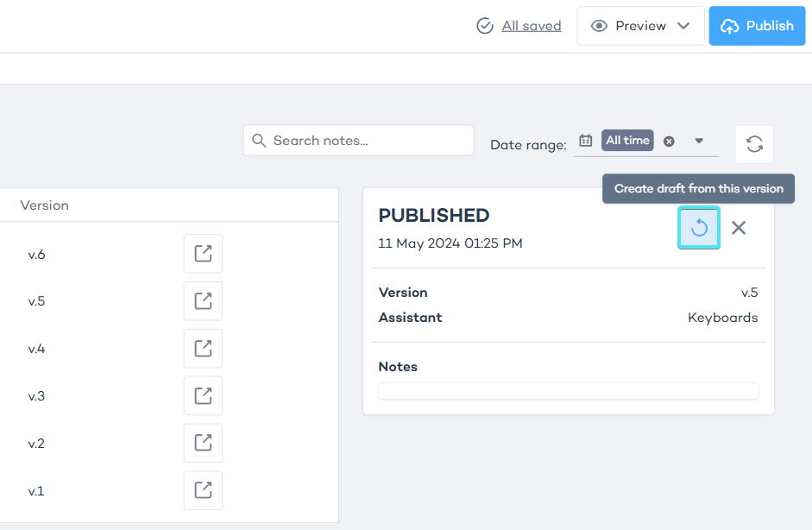Click the All saved link
This screenshot has height=530, width=812.
[531, 26]
